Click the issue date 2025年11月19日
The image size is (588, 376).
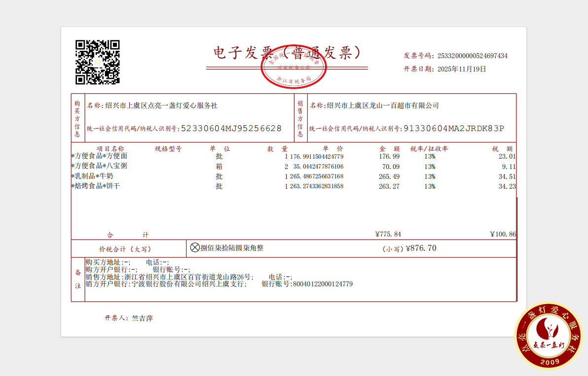(x=462, y=69)
